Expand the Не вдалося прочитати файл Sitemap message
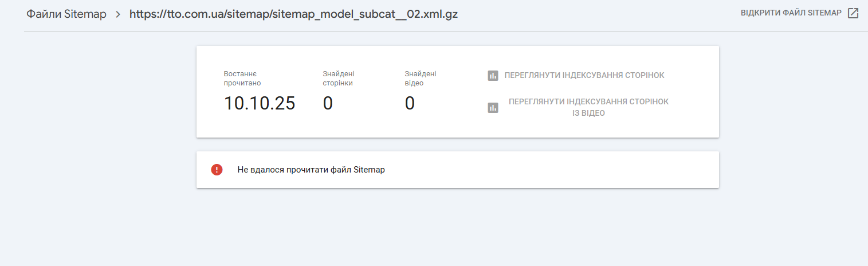This screenshot has height=266, width=868. [x=311, y=170]
